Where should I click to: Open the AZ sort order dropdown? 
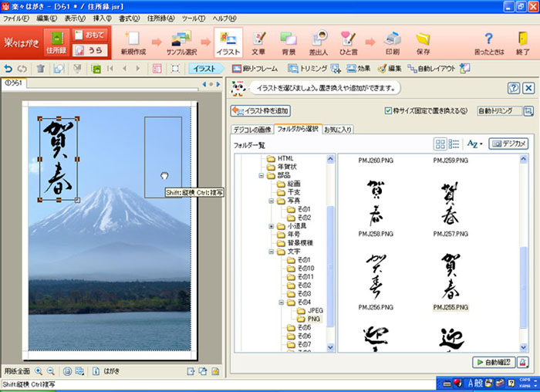pyautogui.click(x=474, y=144)
